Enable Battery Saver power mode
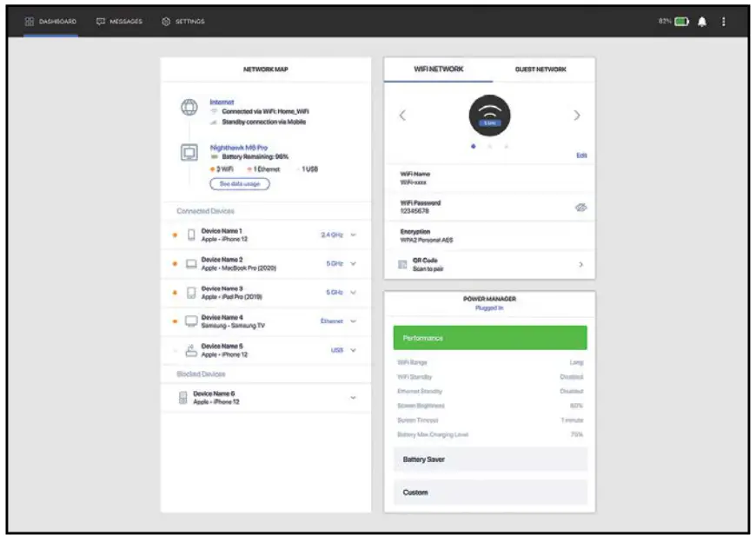756x542 pixels. (x=489, y=459)
